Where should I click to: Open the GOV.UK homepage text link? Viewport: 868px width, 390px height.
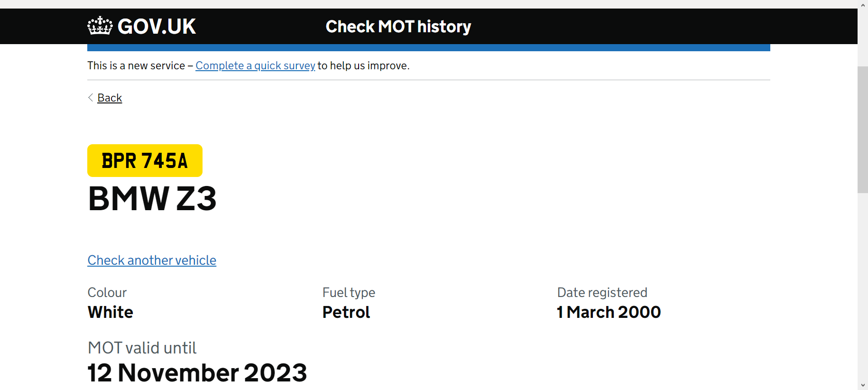(x=157, y=26)
